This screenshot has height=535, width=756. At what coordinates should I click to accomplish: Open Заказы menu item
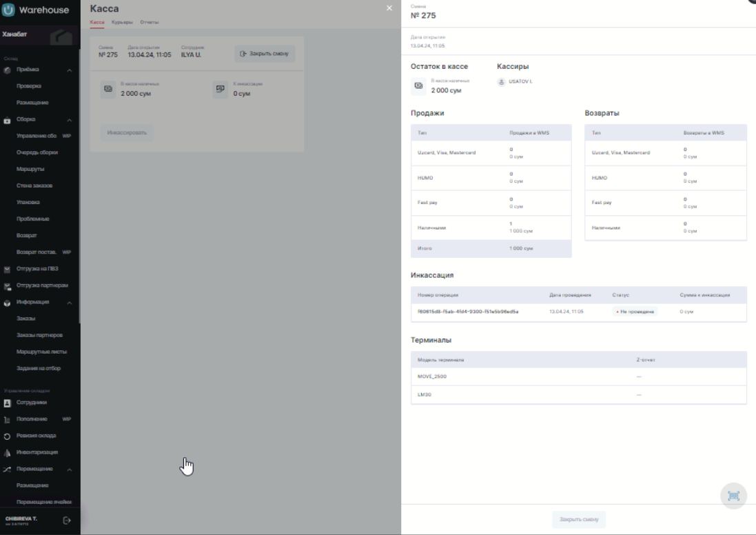point(26,319)
